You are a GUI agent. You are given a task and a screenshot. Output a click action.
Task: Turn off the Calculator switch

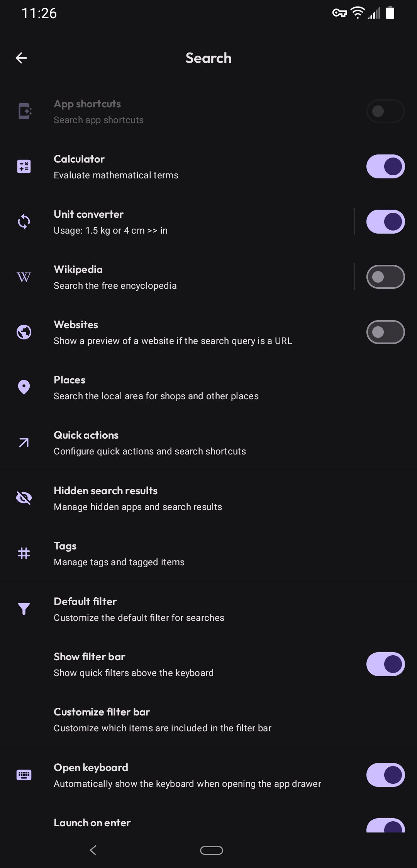coord(385,166)
